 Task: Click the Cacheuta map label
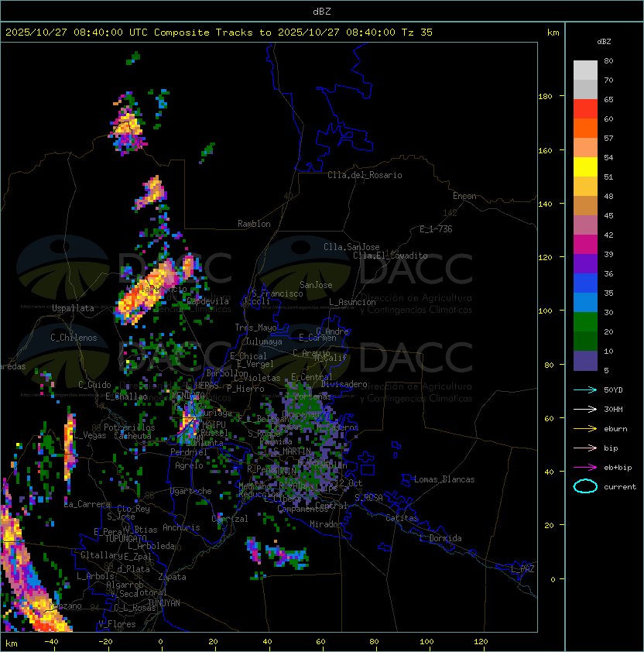132,436
